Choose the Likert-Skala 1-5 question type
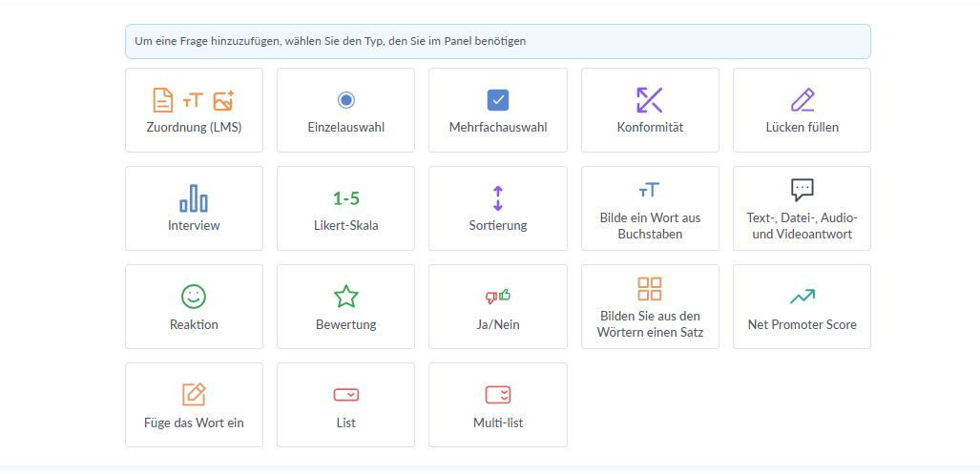Image resolution: width=980 pixels, height=474 pixels. (x=345, y=208)
